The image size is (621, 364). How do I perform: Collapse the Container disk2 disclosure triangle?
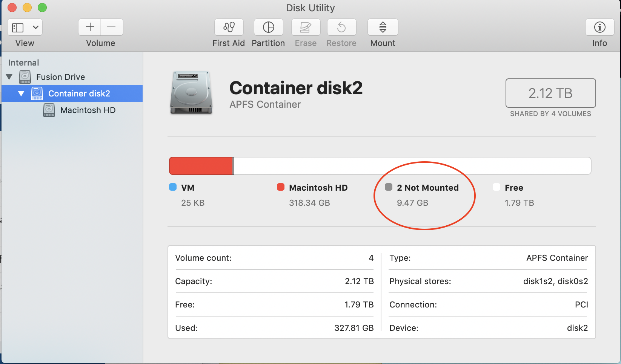(x=21, y=93)
